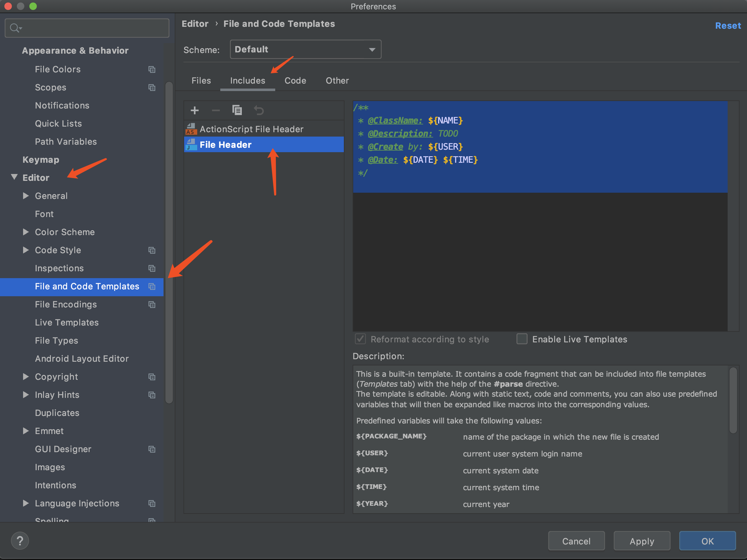747x560 pixels.
Task: Click the Cancel button
Action: point(576,541)
